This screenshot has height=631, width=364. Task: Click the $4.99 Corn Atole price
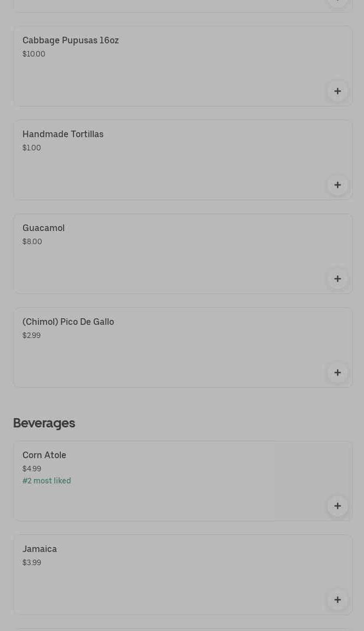pos(32,469)
